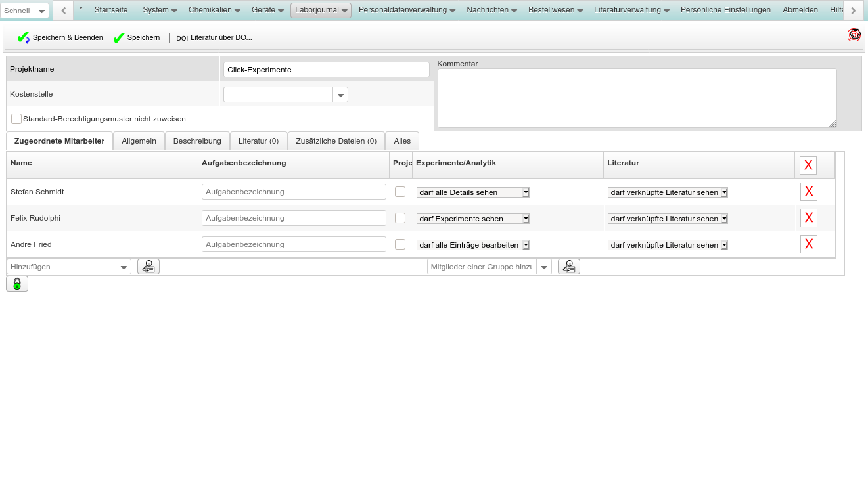The image size is (868, 499).
Task: Click Literatur über DOI button
Action: coord(214,38)
